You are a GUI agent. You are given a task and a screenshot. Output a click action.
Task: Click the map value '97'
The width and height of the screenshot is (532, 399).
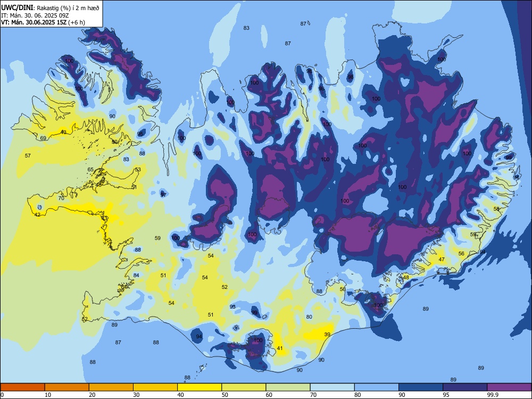coord(163,195)
